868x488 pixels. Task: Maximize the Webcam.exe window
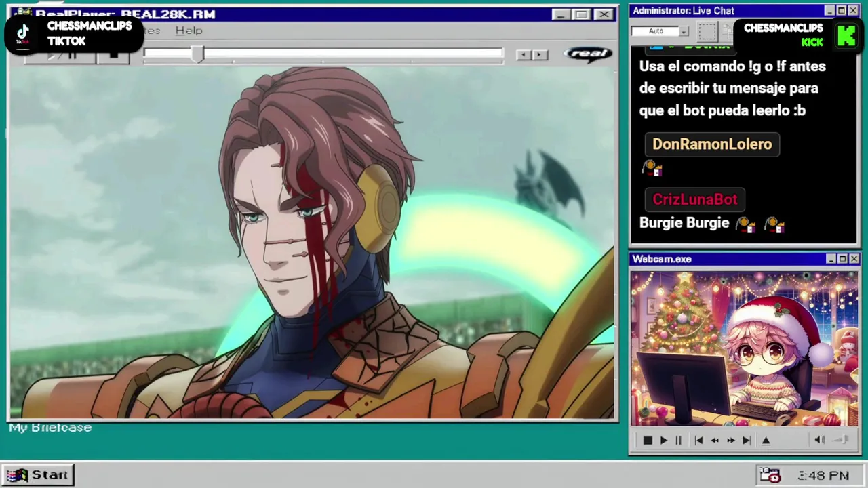(x=842, y=259)
